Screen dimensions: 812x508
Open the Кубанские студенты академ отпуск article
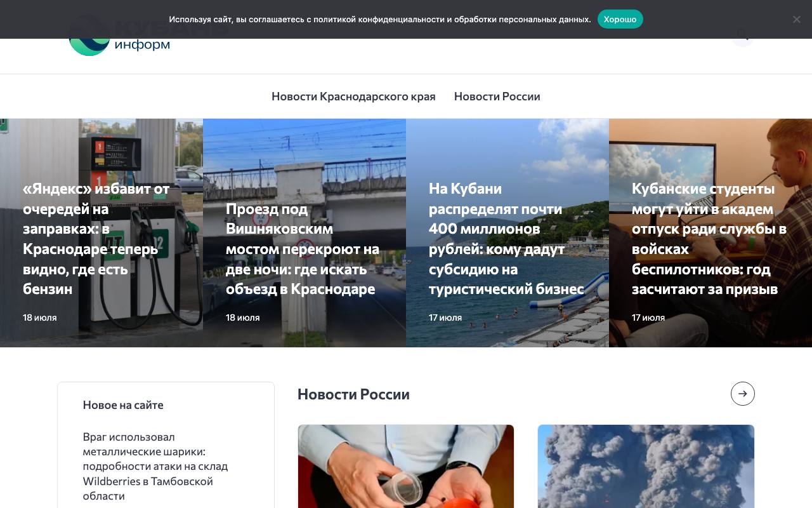coord(709,239)
